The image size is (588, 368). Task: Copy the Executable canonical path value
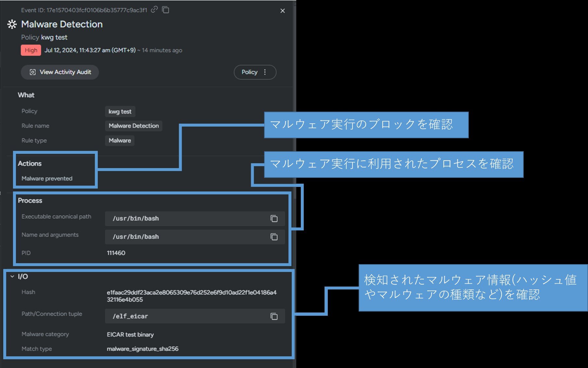click(274, 219)
